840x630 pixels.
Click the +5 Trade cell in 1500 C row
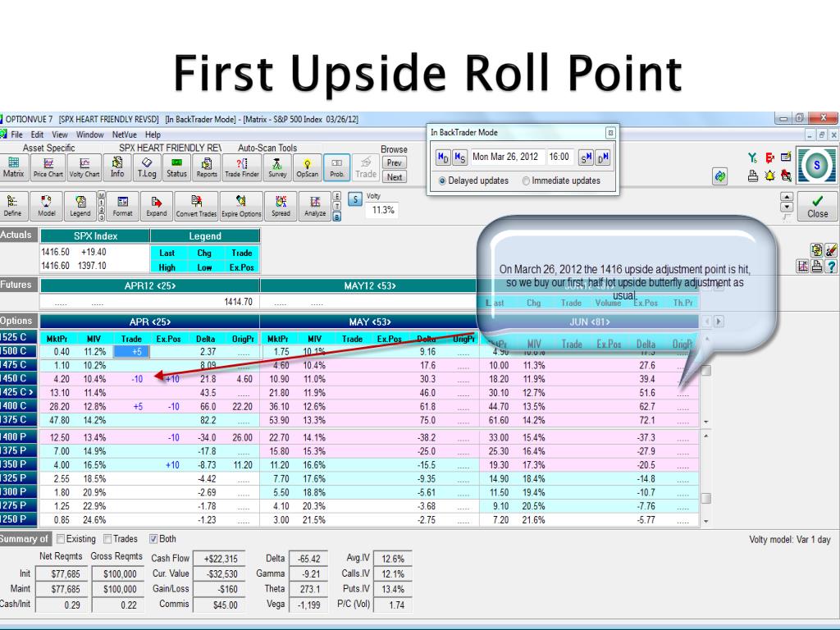(131, 351)
